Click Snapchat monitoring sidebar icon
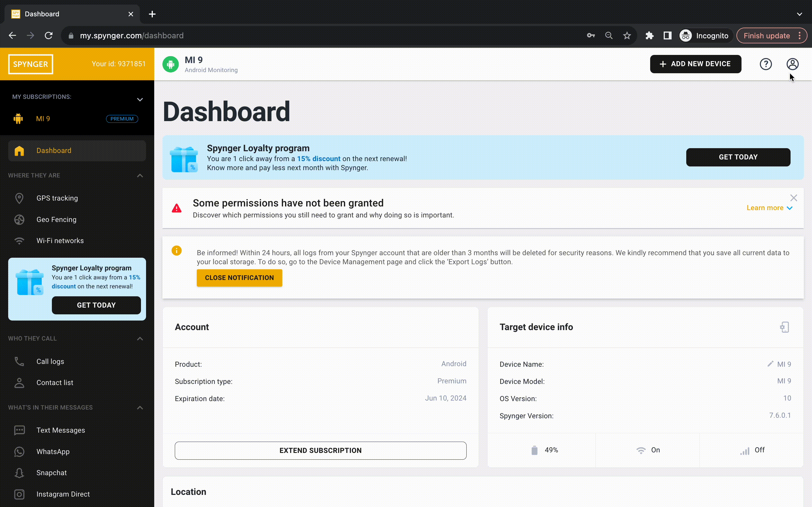The width and height of the screenshot is (812, 507). click(x=19, y=473)
